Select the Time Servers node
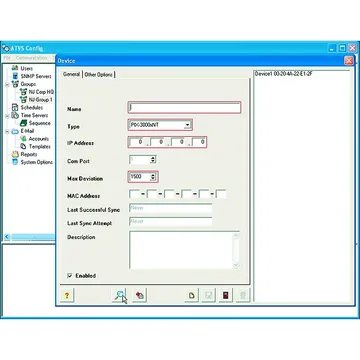This screenshot has width=360, height=360. click(34, 115)
